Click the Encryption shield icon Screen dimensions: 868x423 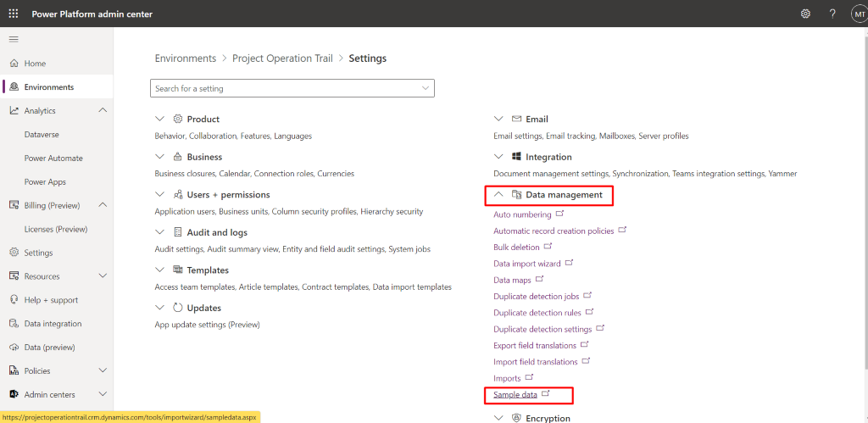coord(516,418)
